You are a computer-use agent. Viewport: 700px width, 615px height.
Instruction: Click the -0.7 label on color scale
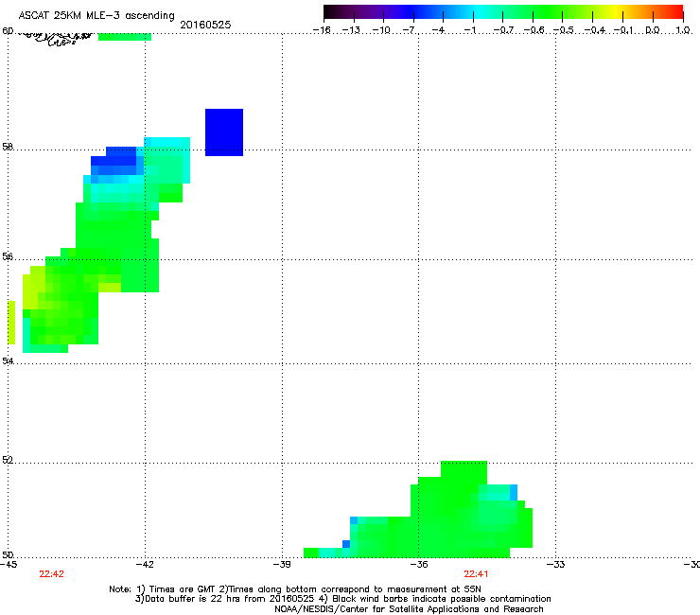coord(503,30)
